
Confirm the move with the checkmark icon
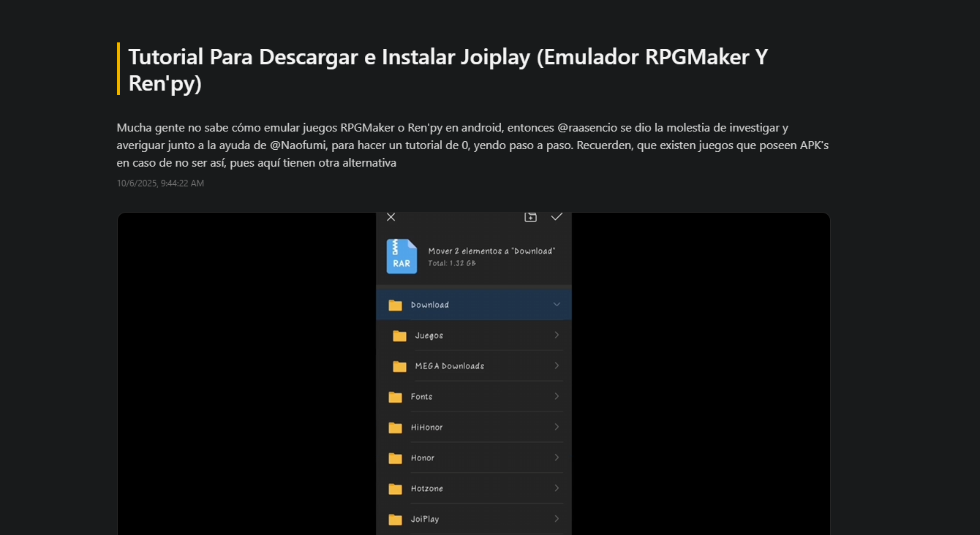[557, 216]
